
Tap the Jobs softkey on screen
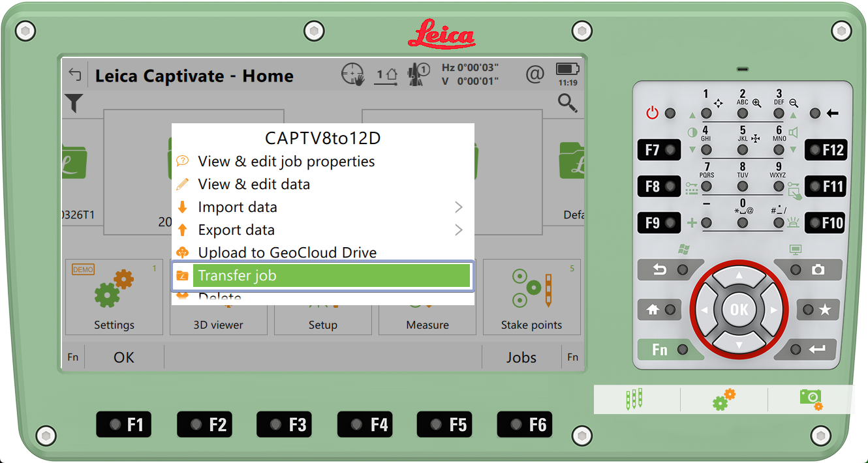click(521, 357)
